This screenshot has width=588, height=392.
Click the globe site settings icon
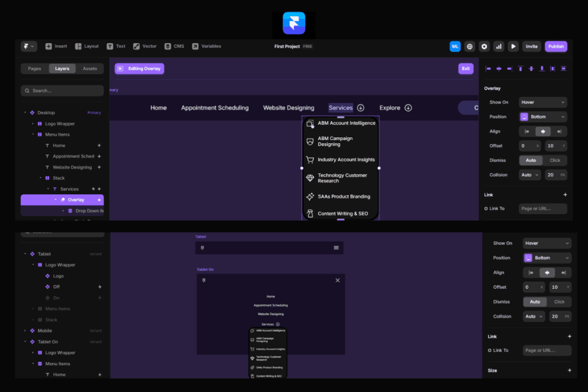[x=470, y=46]
